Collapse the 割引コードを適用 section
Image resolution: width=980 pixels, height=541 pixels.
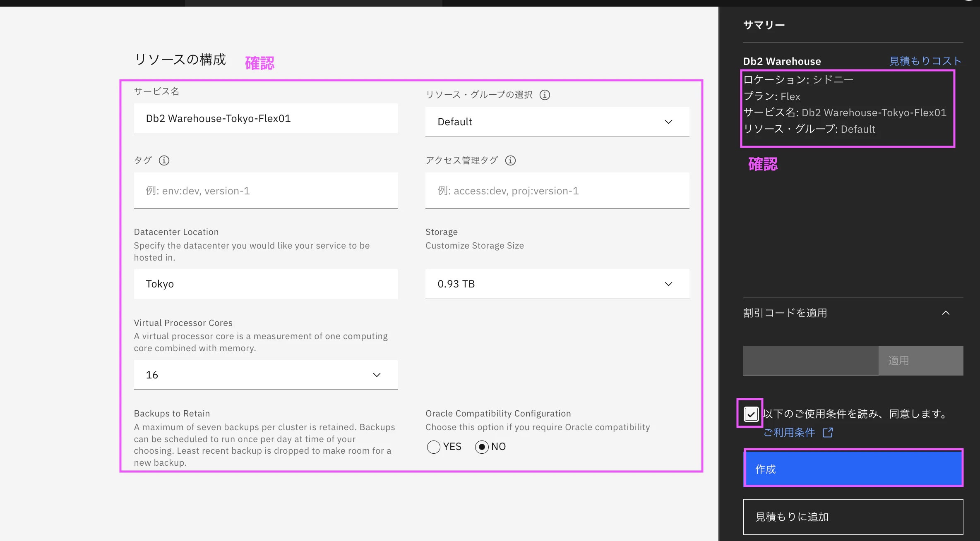point(946,313)
